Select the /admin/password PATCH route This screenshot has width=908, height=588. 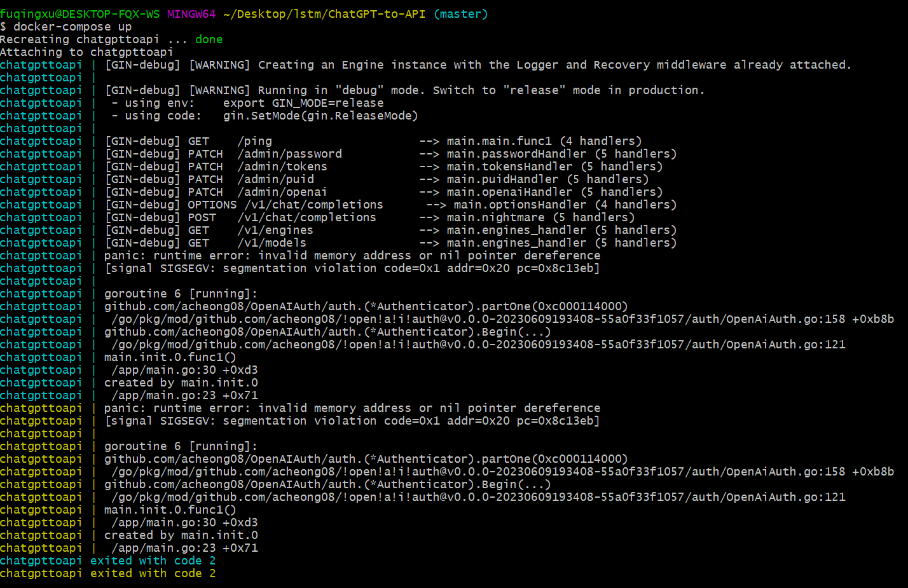tap(289, 153)
